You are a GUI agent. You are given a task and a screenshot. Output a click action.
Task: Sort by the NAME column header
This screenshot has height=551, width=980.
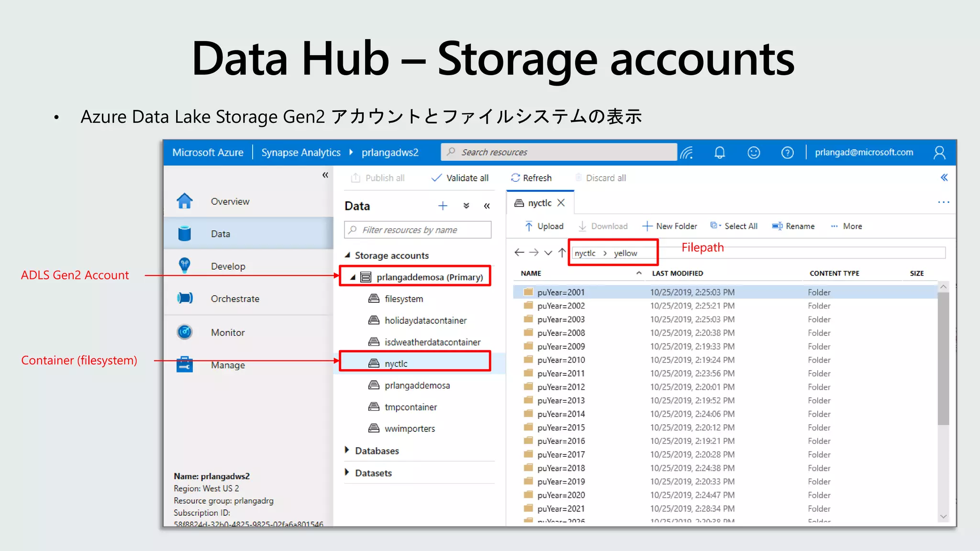click(531, 273)
